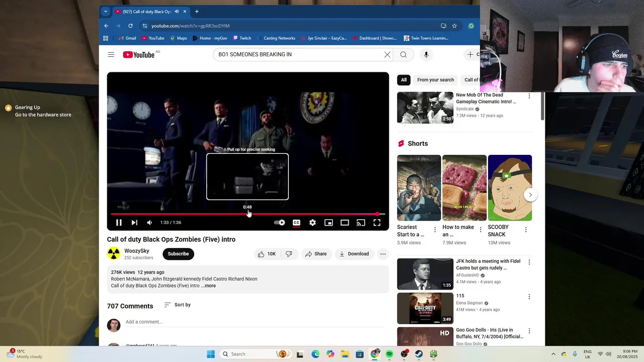Viewport: 644px width, 362px height.
Task: Open Steam from the taskbar
Action: 419,354
